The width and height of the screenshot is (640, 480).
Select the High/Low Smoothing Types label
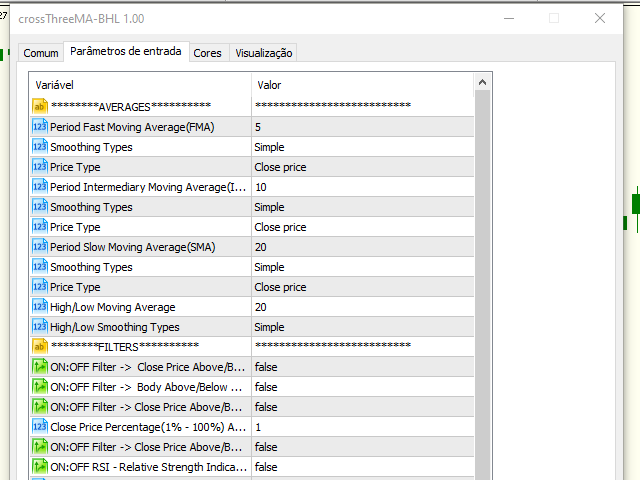115,327
